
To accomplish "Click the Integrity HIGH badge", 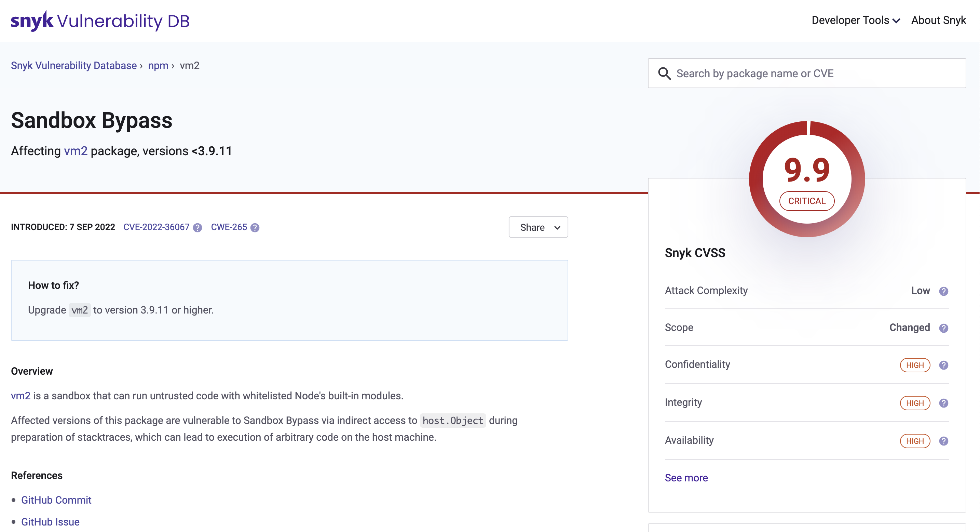I will click(x=915, y=403).
